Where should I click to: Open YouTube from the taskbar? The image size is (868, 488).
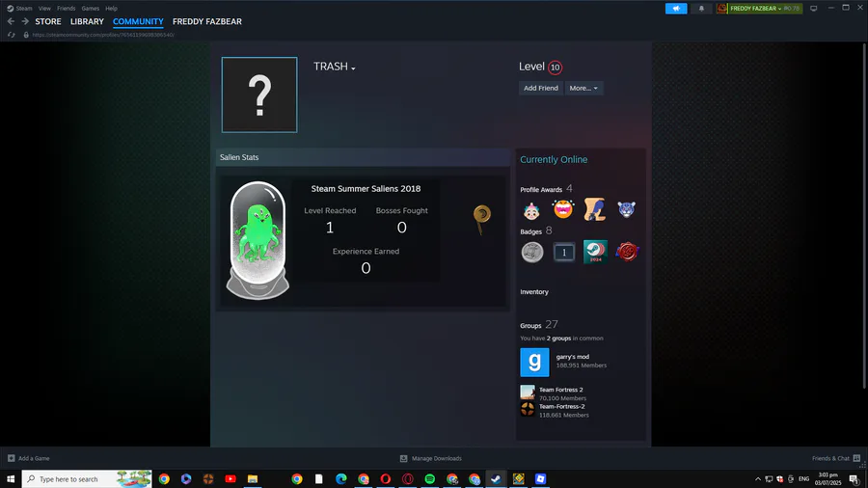231,478
